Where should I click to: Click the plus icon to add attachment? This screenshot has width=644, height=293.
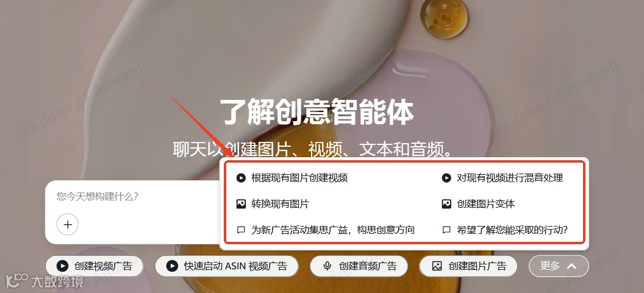(x=67, y=224)
